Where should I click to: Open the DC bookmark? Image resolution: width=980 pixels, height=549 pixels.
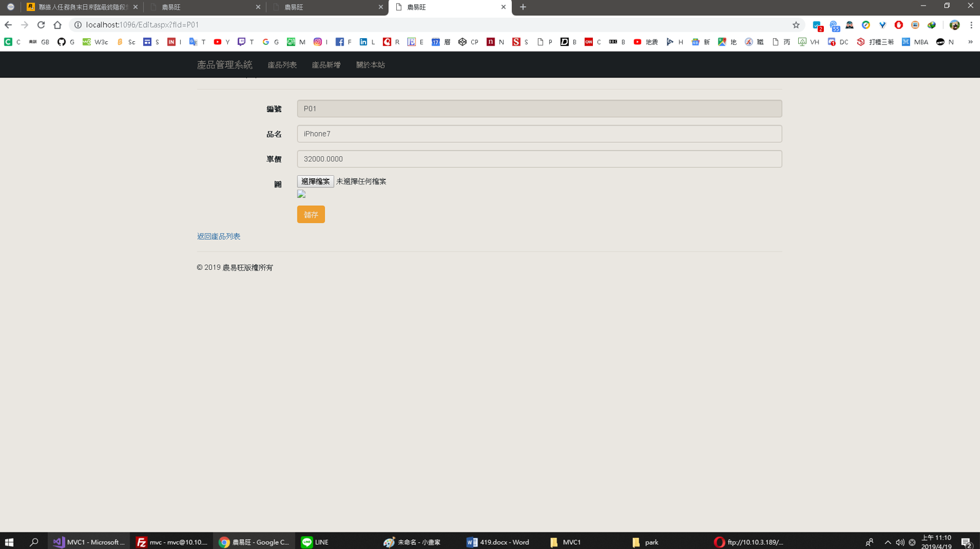tap(838, 42)
